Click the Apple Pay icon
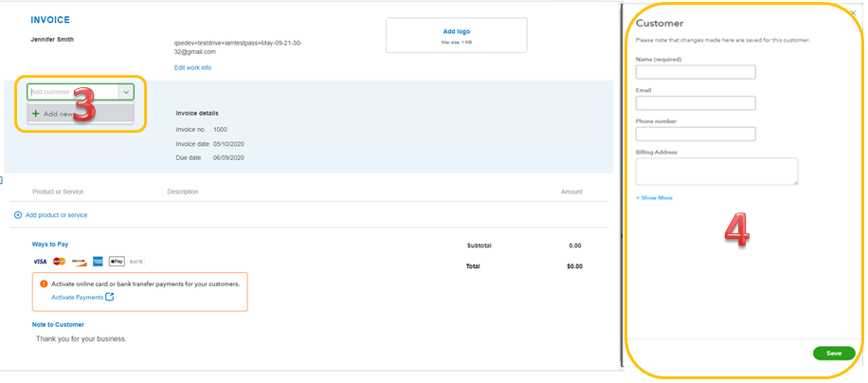This screenshot has height=383, width=868. click(x=117, y=262)
